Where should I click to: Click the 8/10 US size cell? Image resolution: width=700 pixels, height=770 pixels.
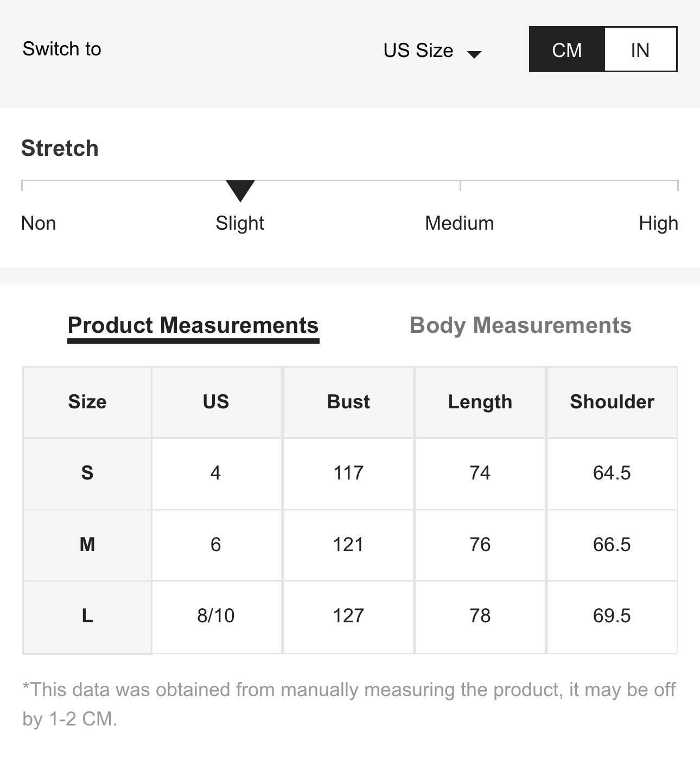(216, 616)
